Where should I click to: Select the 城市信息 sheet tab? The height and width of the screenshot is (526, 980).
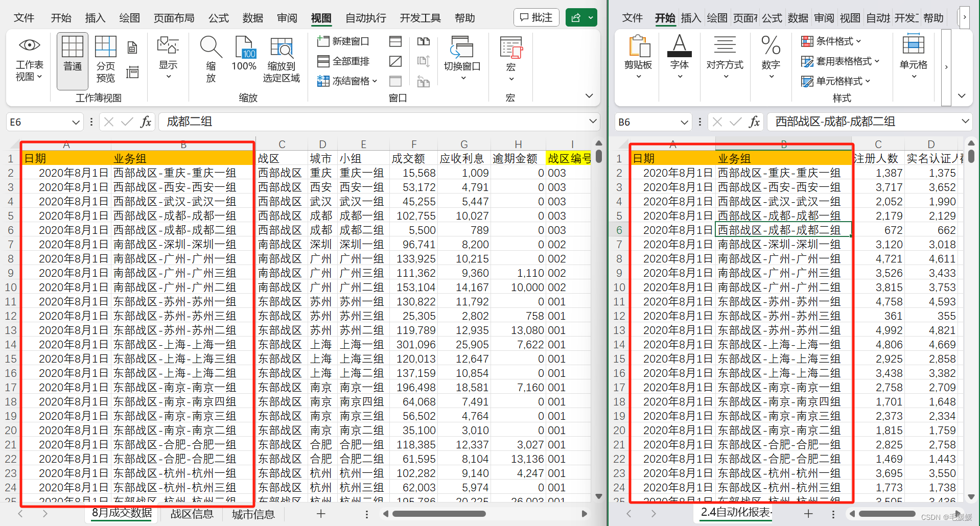pos(253,514)
